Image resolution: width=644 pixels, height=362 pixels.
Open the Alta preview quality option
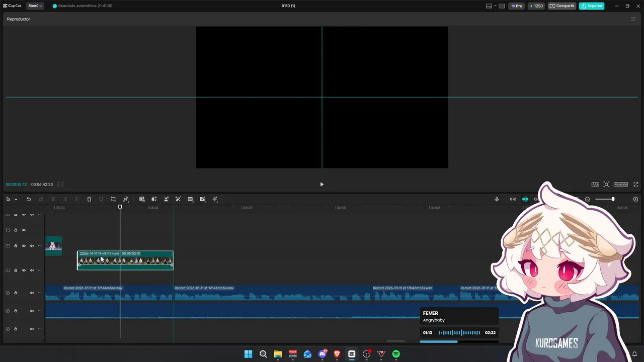pyautogui.click(x=595, y=184)
